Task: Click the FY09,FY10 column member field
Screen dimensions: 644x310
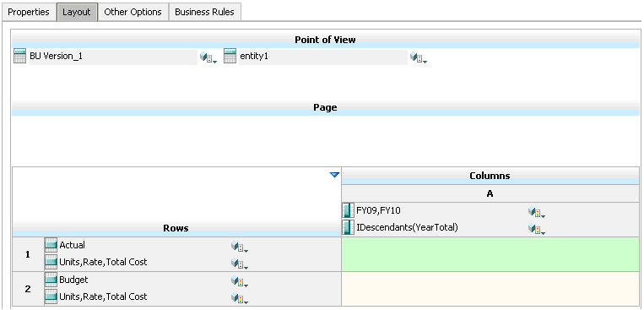Action: 441,210
